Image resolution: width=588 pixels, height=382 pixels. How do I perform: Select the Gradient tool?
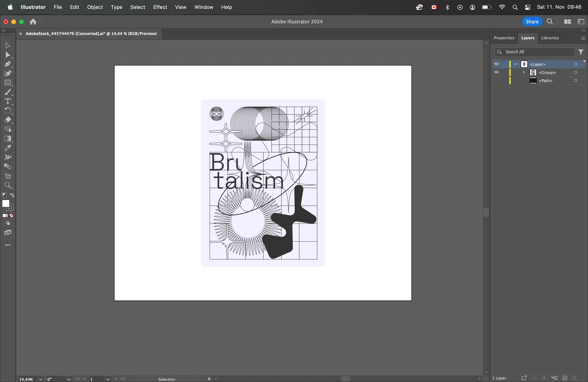[8, 139]
